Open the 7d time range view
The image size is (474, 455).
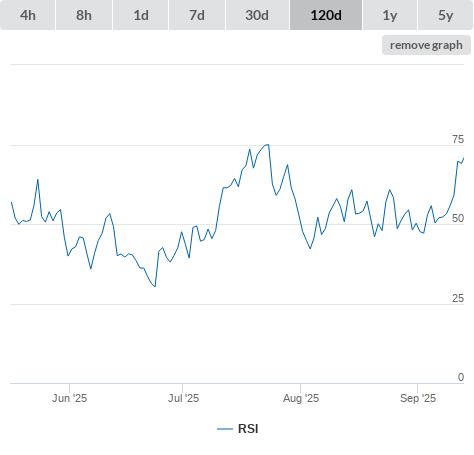pos(197,15)
